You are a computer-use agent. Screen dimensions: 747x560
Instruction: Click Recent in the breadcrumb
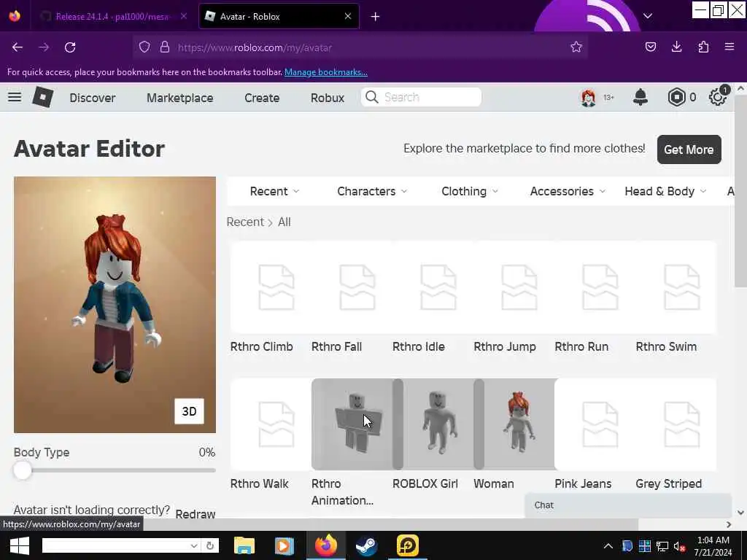click(x=245, y=222)
